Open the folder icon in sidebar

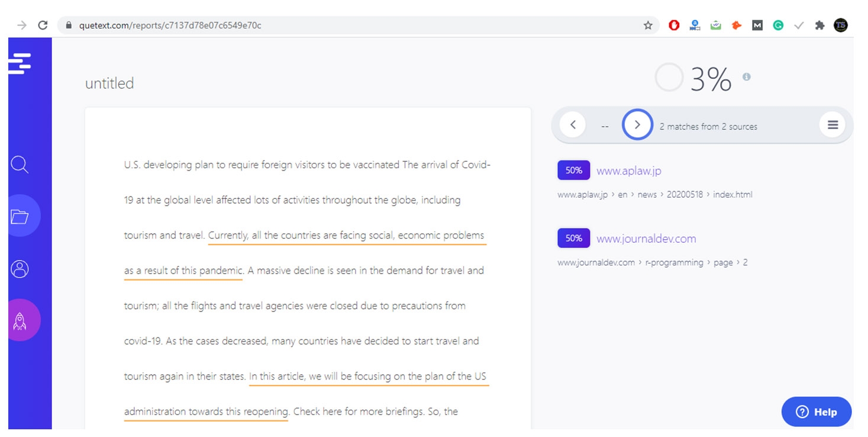pos(20,217)
